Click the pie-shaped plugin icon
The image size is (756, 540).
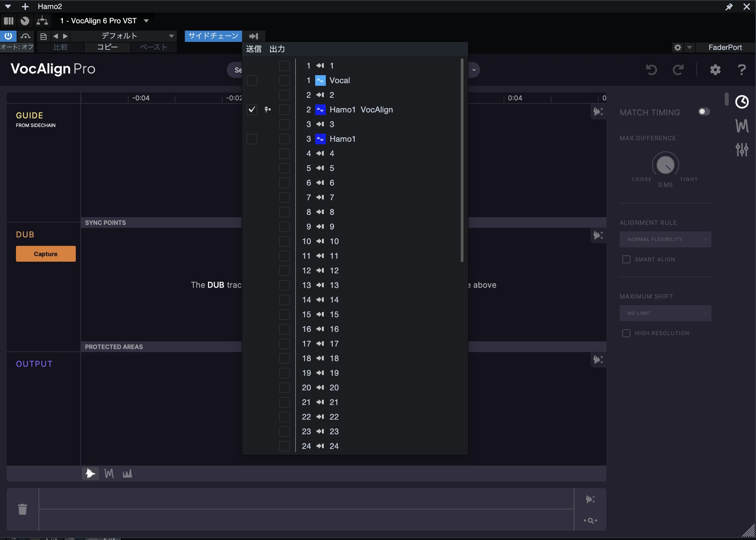tap(25, 21)
